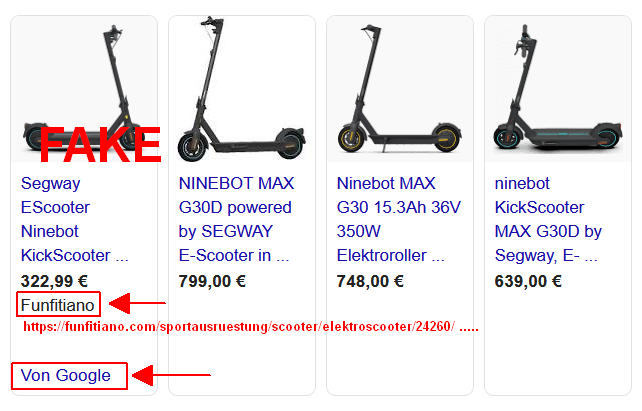Click the 799,00 € price

pos(212,281)
